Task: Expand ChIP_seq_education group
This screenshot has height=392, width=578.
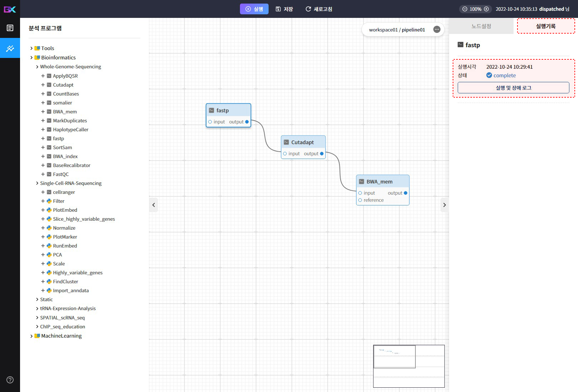Action: 37,327
